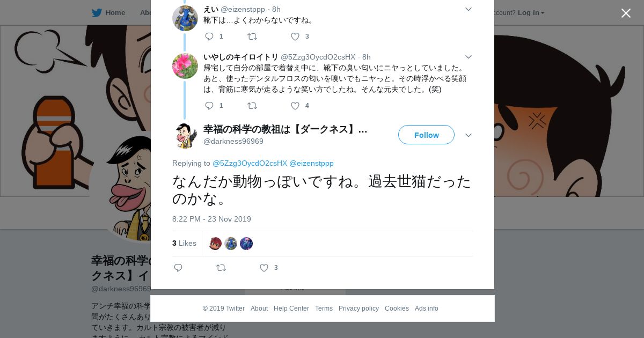644x338 pixels.
Task: Expand options chevron next to Follow button
Action: 468,135
